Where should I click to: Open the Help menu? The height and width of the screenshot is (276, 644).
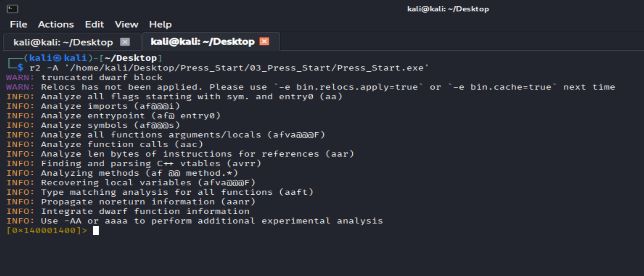(x=160, y=25)
